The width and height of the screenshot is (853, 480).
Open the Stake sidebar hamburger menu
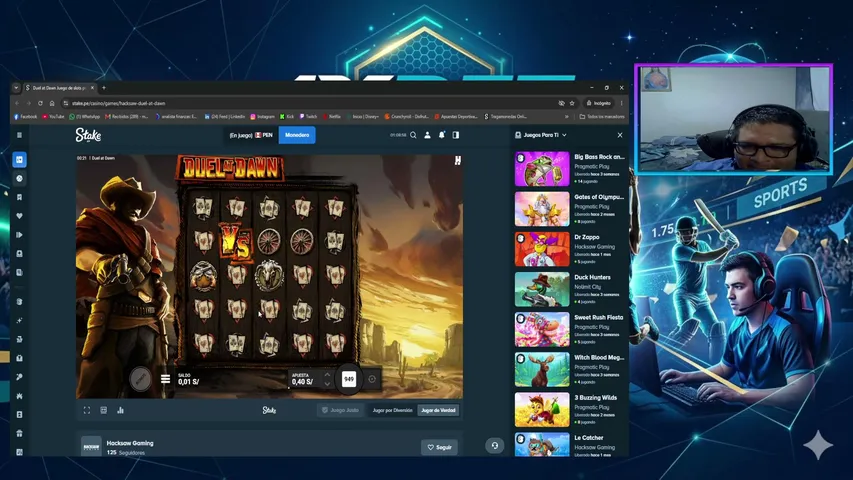pos(20,135)
